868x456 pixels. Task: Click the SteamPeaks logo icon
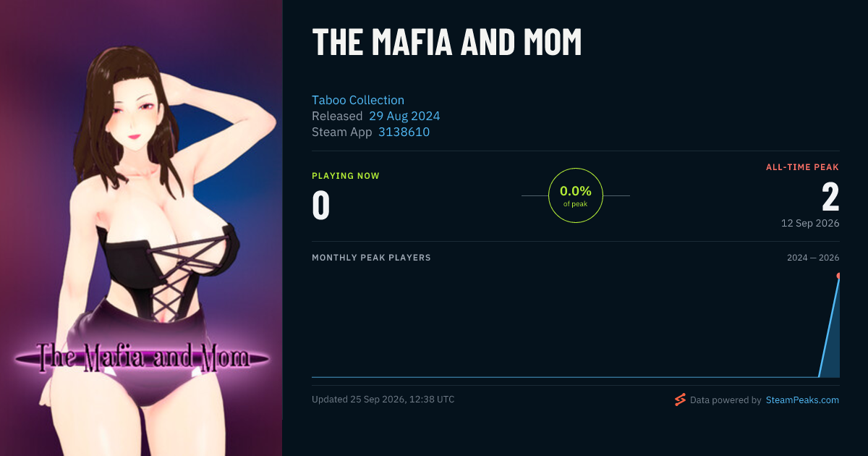click(680, 400)
